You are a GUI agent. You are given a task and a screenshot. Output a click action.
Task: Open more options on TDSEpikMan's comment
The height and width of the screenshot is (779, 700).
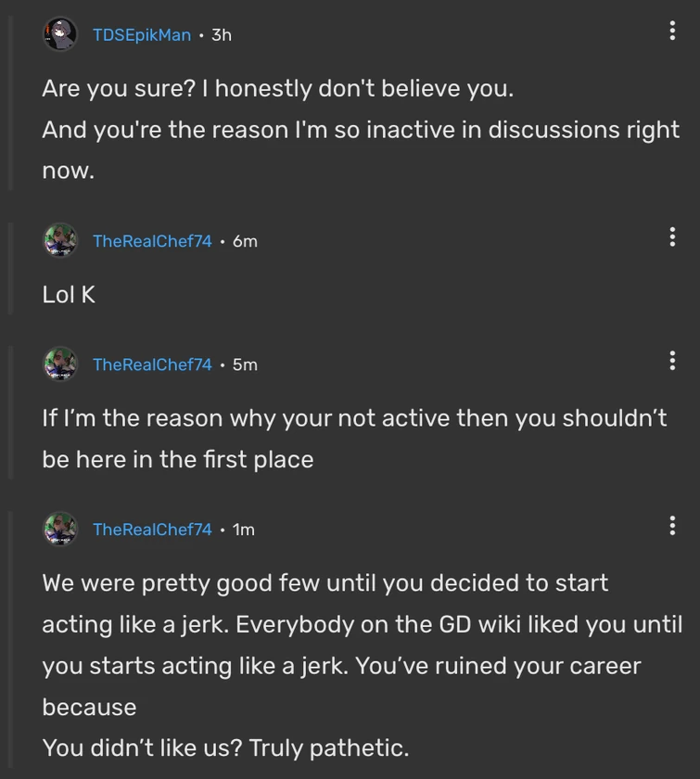(672, 31)
